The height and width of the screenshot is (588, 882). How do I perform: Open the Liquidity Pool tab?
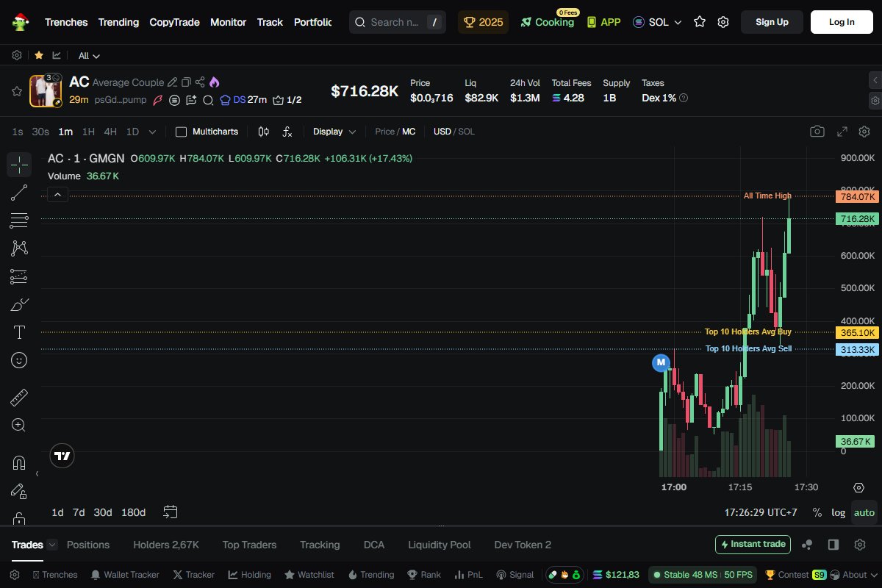[x=439, y=545]
